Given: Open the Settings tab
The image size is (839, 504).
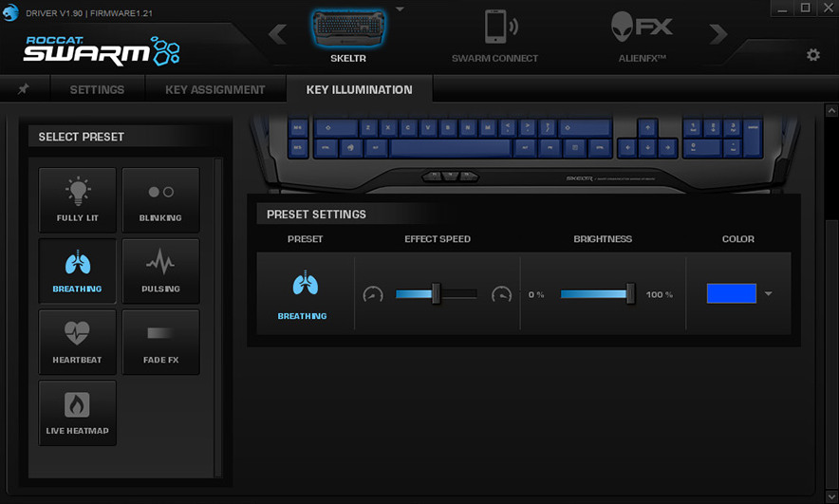Looking at the screenshot, I should (x=97, y=89).
